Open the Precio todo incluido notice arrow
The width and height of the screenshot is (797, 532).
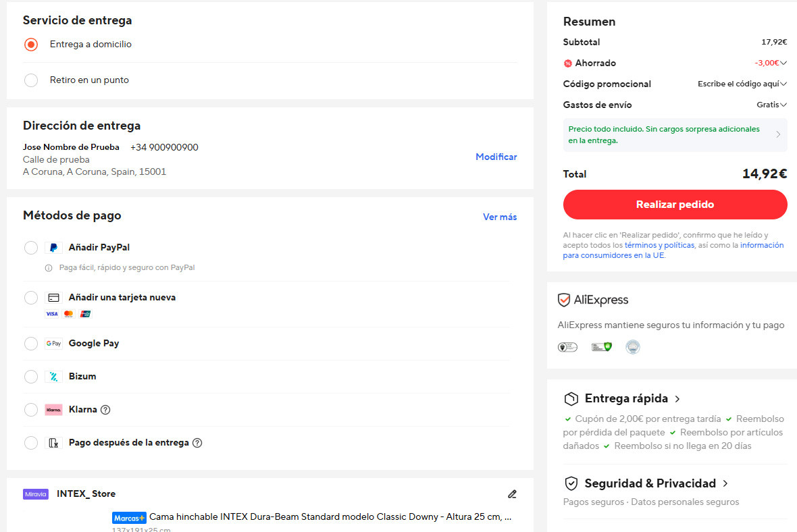(x=778, y=134)
